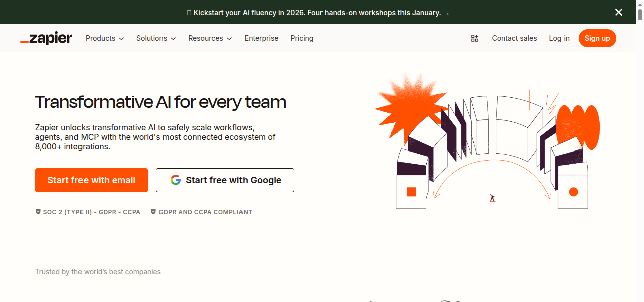This screenshot has height=302, width=644.
Task: Click the orange Sign up button
Action: (597, 38)
